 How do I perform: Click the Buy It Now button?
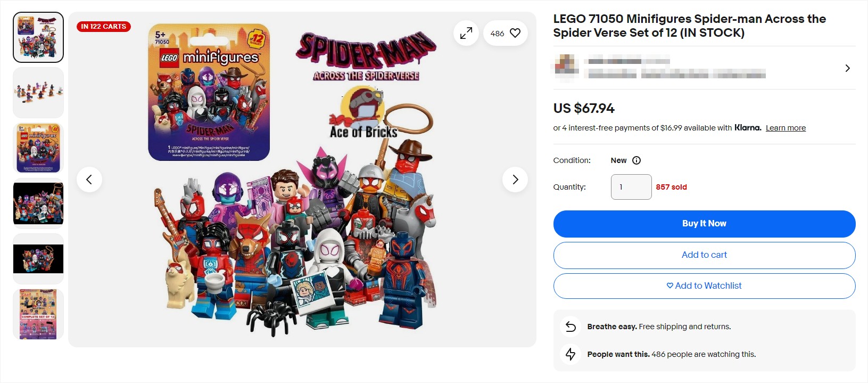704,224
